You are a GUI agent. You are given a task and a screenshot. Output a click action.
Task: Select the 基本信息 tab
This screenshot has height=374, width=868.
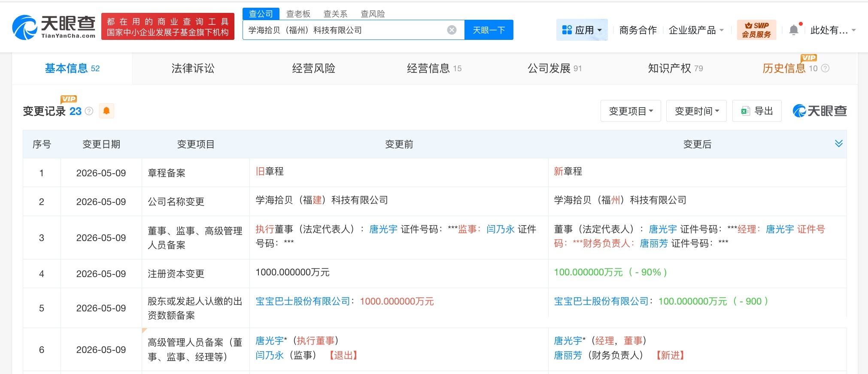pyautogui.click(x=72, y=68)
